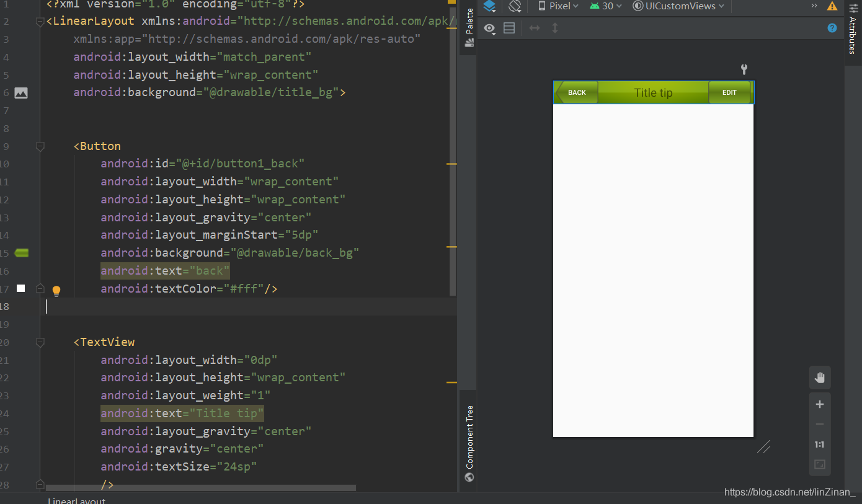Click the <TextView opening tag text
This screenshot has height=504, width=862.
click(x=104, y=342)
